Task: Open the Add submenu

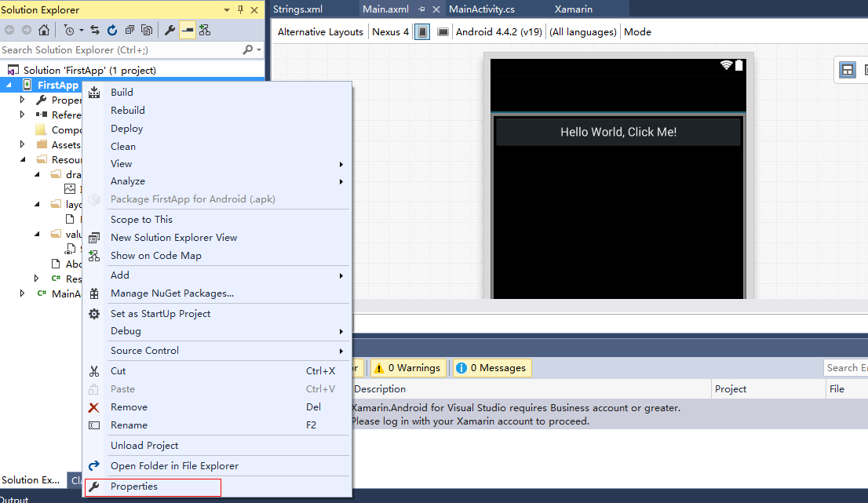Action: coord(217,275)
